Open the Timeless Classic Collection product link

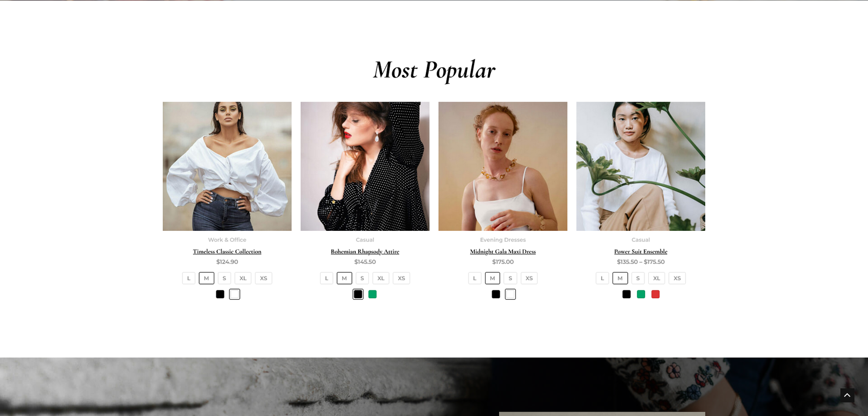(x=227, y=251)
